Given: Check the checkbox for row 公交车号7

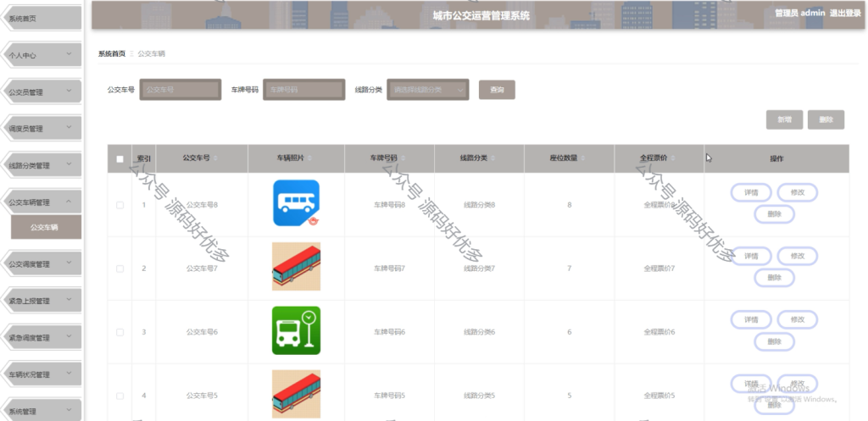Looking at the screenshot, I should pos(120,269).
